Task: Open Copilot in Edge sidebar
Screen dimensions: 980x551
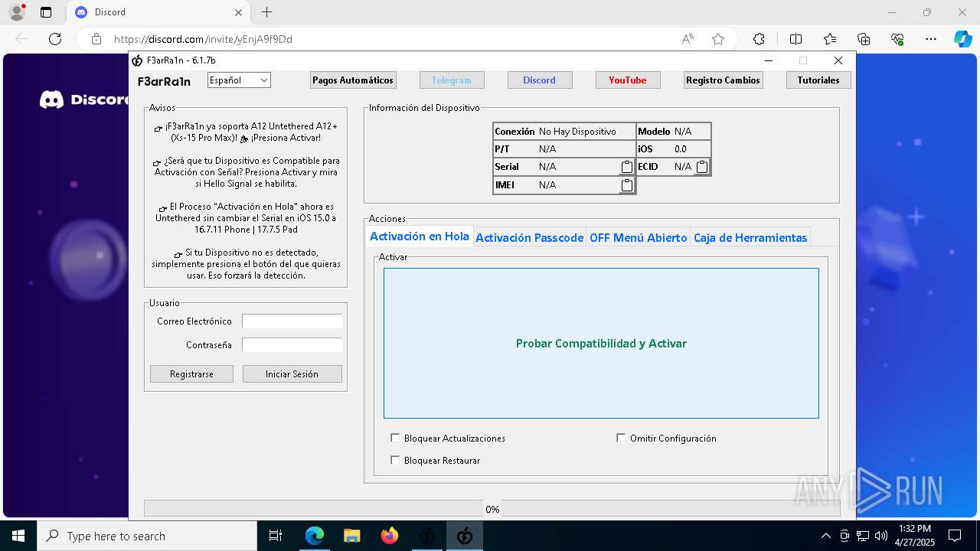Action: [x=962, y=39]
